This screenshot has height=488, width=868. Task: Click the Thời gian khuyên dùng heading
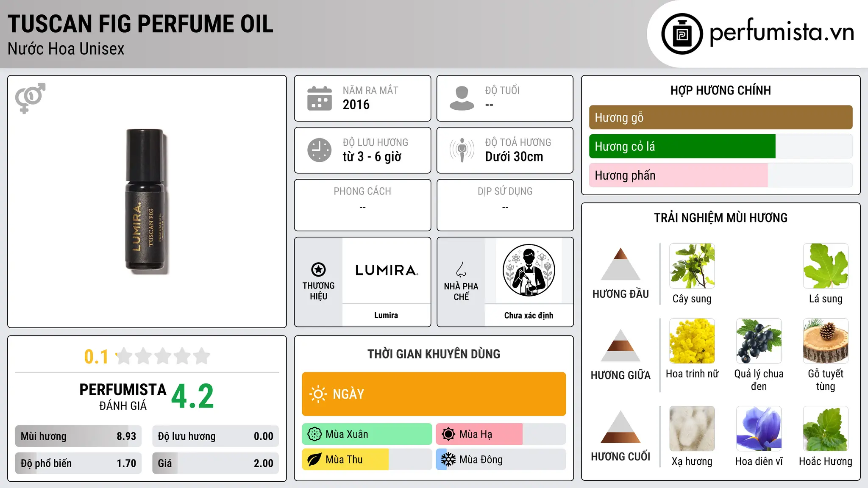point(434,354)
